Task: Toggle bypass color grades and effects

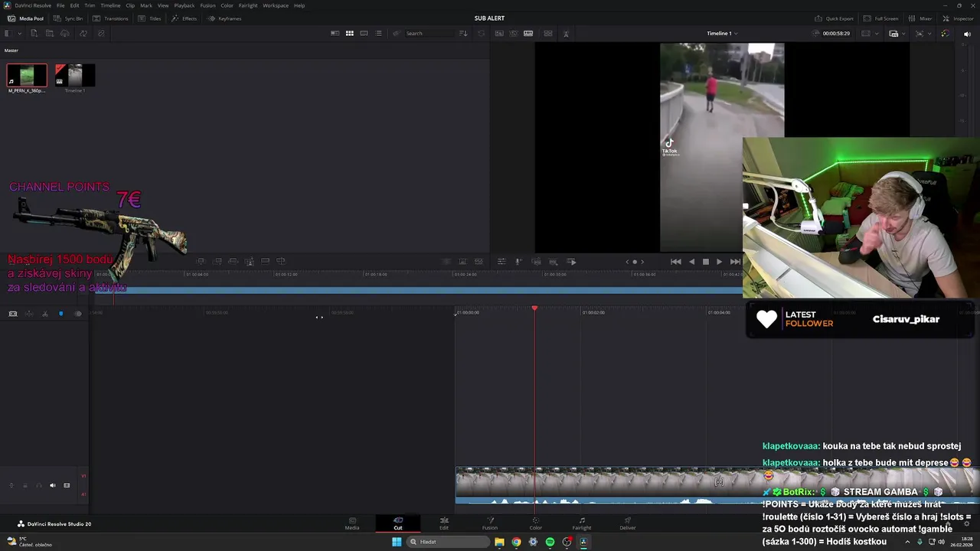Action: pyautogui.click(x=945, y=33)
